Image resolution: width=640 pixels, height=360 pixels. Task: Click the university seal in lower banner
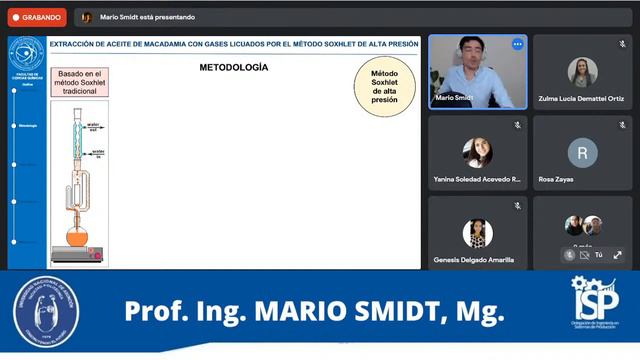[46, 312]
